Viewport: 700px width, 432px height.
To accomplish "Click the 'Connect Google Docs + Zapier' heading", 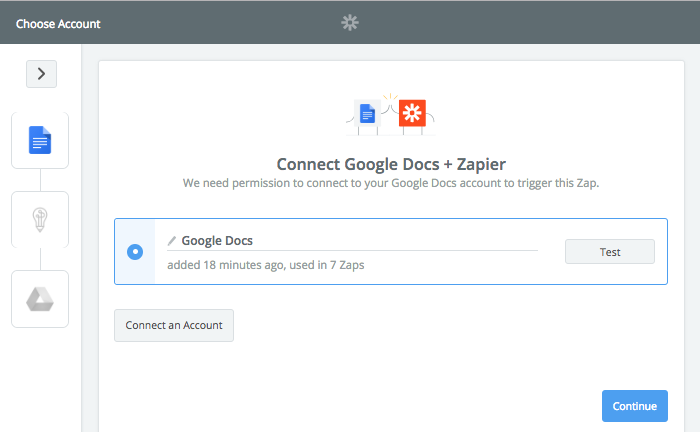I will coord(391,164).
